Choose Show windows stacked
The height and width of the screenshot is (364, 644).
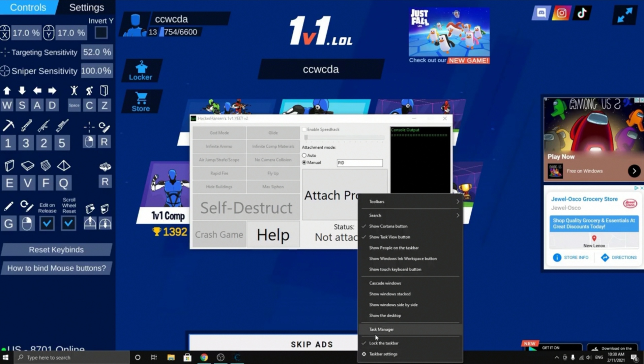pos(410,294)
